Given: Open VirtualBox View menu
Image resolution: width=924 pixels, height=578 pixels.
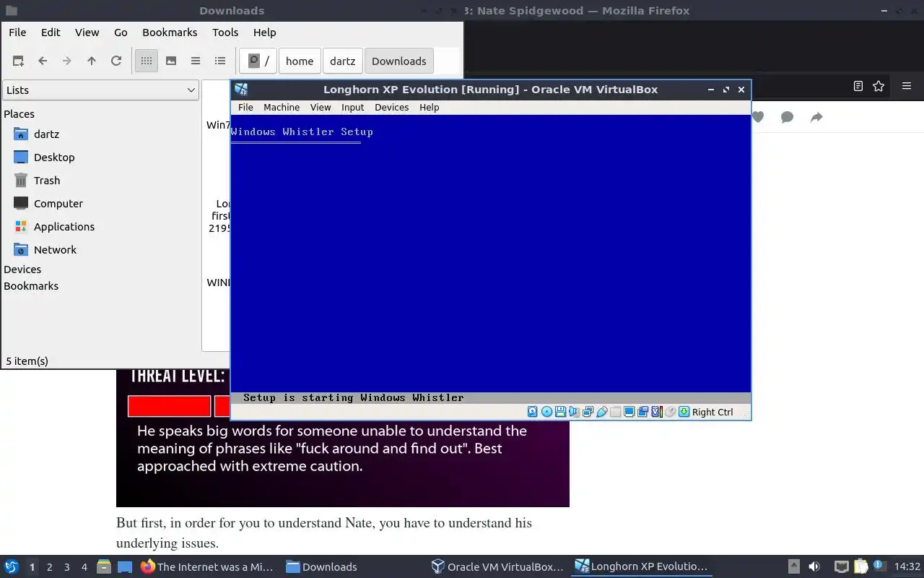Looking at the screenshot, I should tap(321, 108).
